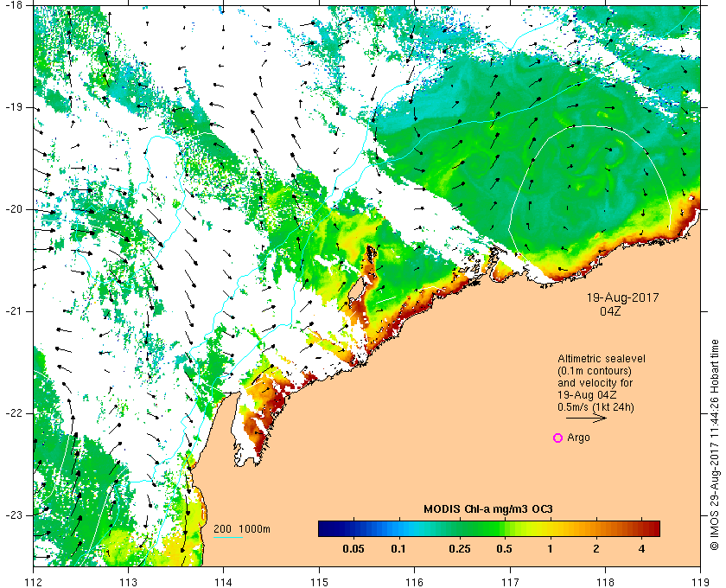Screen dimensions: 726x588
Task: Click the colorbar tick label '0.5'
Action: click(504, 549)
